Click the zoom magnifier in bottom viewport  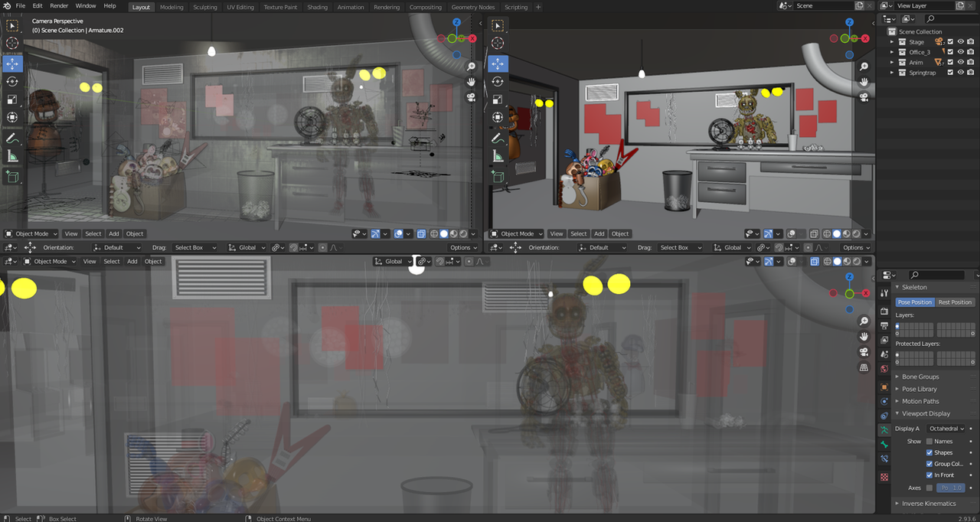(x=864, y=321)
